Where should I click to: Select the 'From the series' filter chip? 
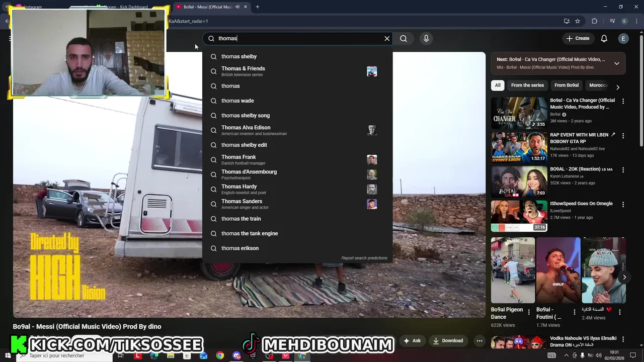527,85
